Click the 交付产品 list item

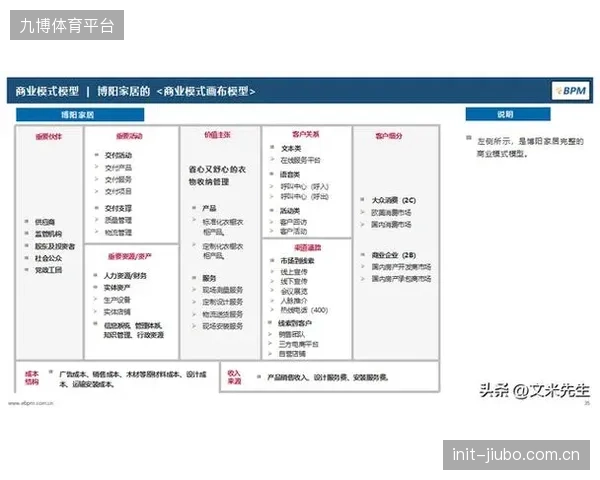click(x=118, y=168)
